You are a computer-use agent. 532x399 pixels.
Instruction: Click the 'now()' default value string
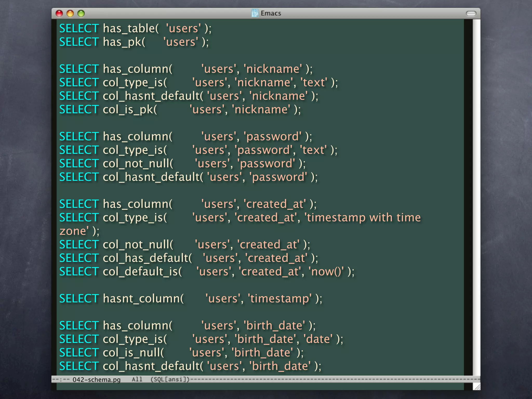[x=326, y=272]
